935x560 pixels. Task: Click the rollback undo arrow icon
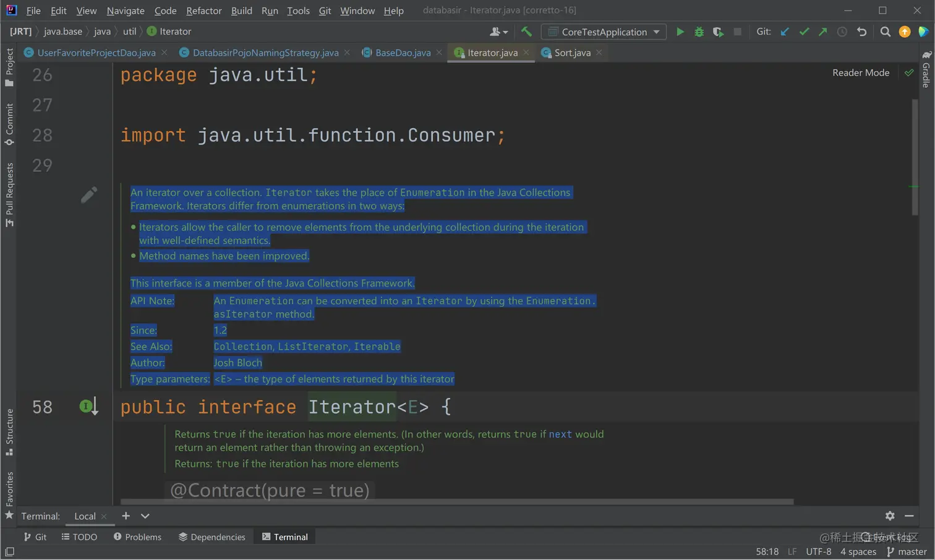tap(861, 32)
